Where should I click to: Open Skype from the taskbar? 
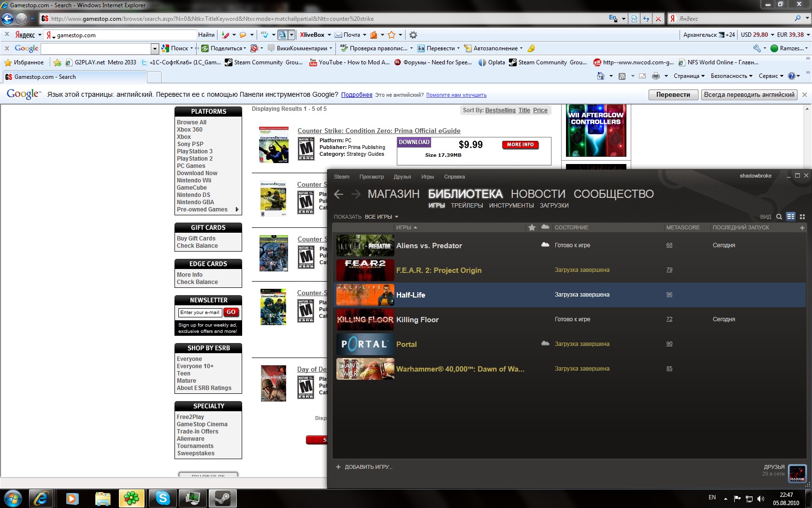click(162, 498)
